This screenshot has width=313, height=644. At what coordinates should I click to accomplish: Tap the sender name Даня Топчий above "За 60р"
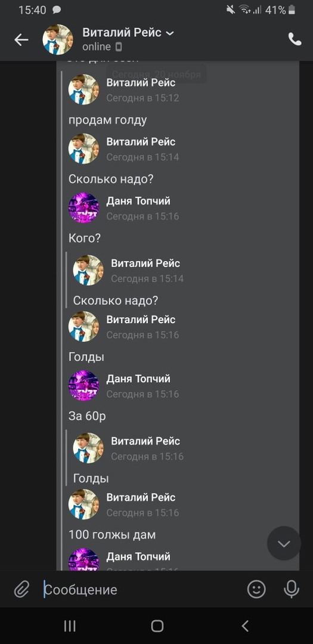click(138, 379)
